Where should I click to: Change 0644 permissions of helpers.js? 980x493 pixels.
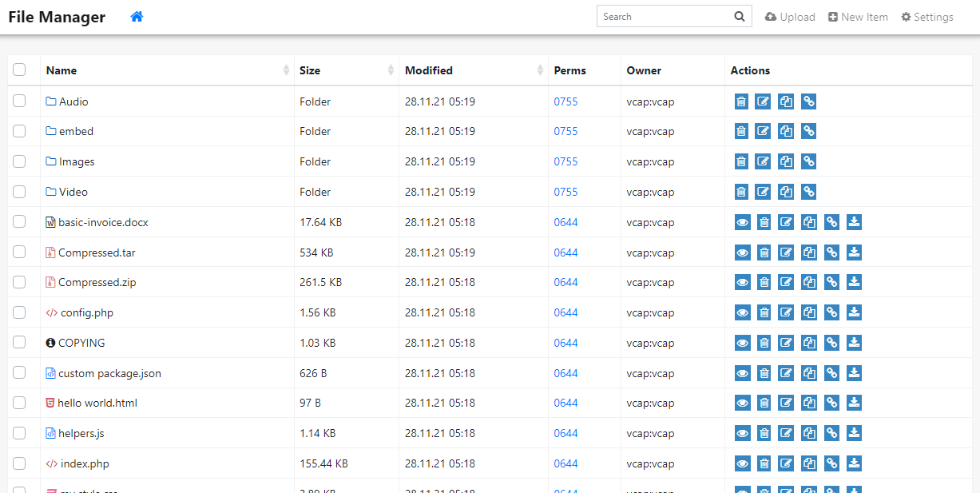(565, 433)
